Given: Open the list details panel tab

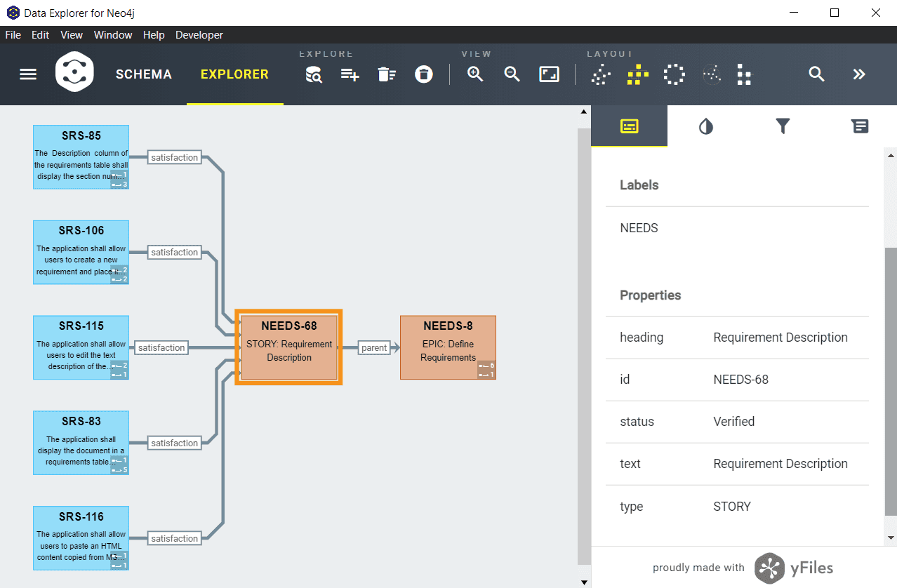Looking at the screenshot, I should pyautogui.click(x=860, y=126).
